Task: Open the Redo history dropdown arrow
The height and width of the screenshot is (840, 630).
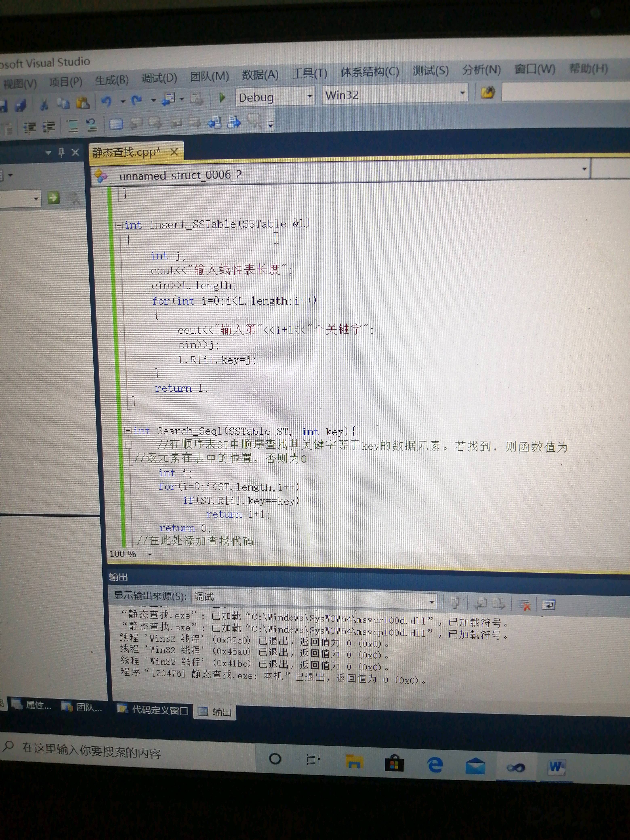Action: pyautogui.click(x=153, y=100)
